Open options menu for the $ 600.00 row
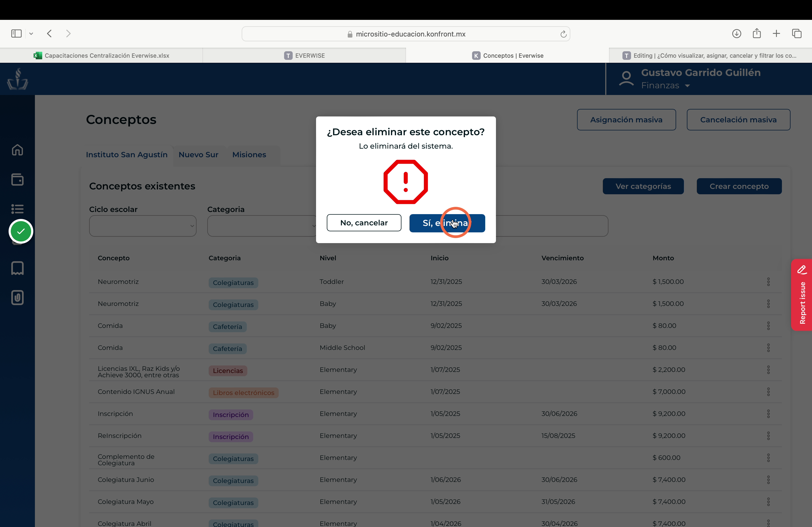Viewport: 812px width, 527px height. click(x=768, y=458)
